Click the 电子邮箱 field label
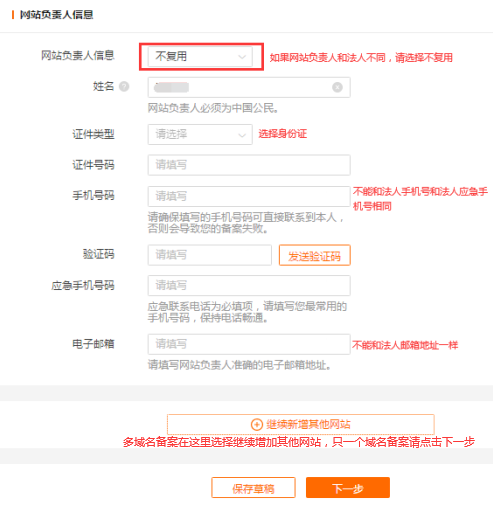Image resolution: width=493 pixels, height=511 pixels. point(93,344)
